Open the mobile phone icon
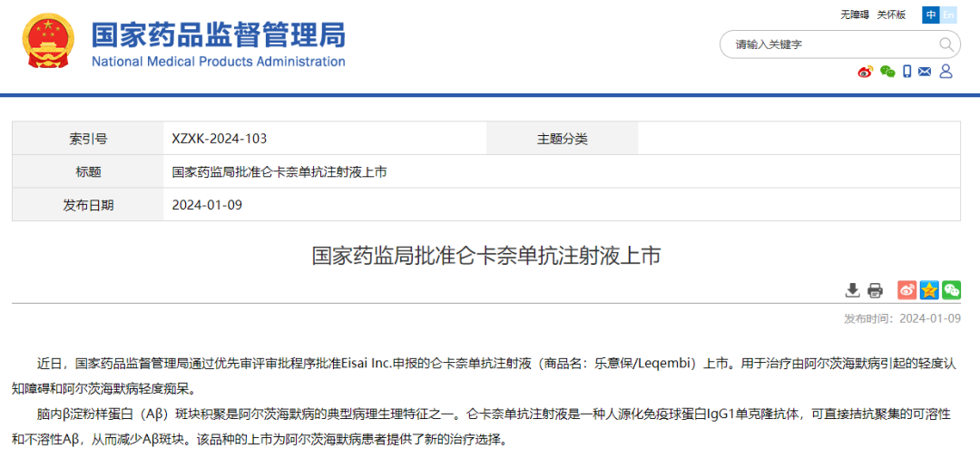 [x=906, y=72]
